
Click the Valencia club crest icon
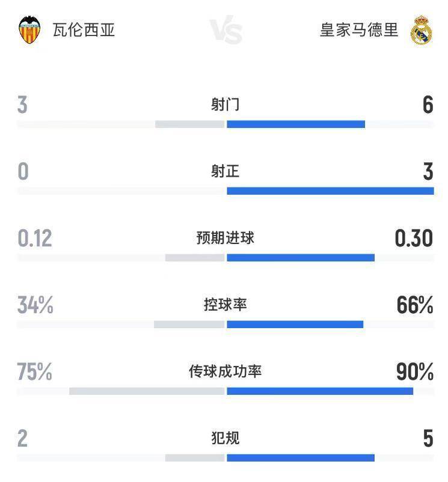point(29,30)
